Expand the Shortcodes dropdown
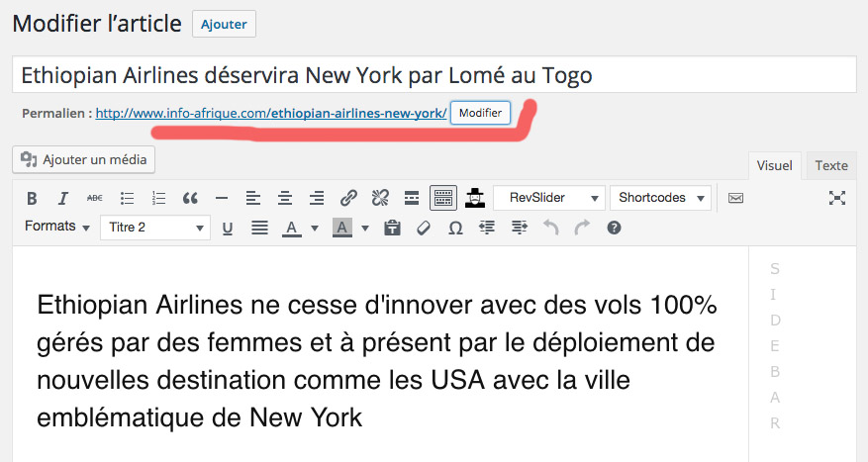 (660, 198)
